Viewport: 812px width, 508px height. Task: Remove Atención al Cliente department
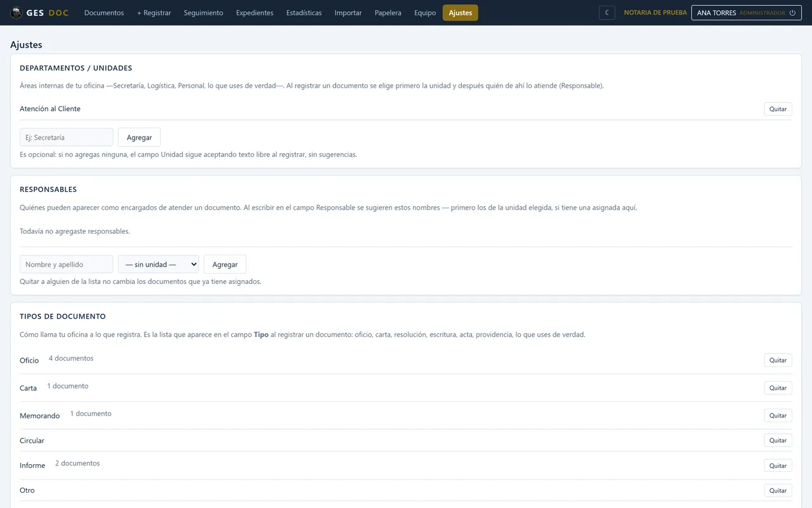(778, 109)
